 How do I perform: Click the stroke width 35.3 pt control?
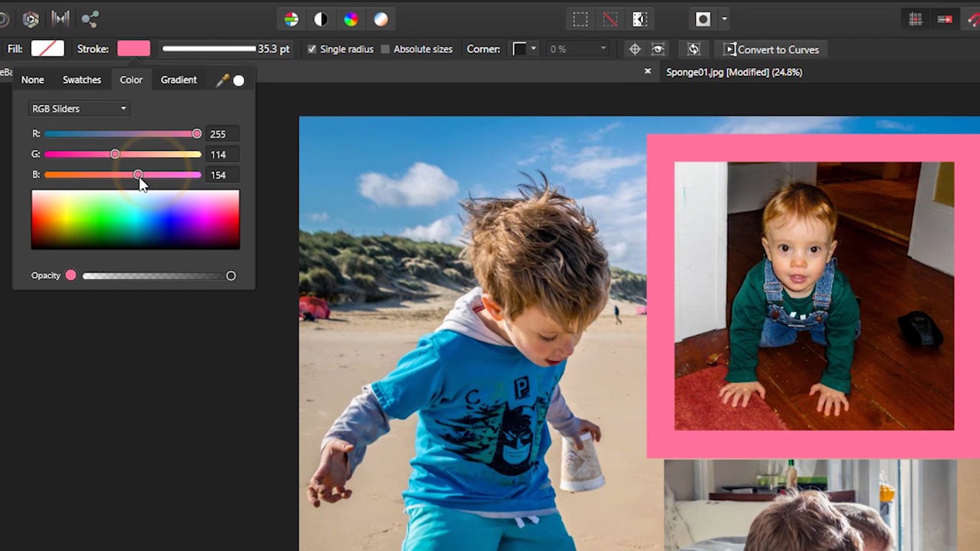pyautogui.click(x=226, y=49)
